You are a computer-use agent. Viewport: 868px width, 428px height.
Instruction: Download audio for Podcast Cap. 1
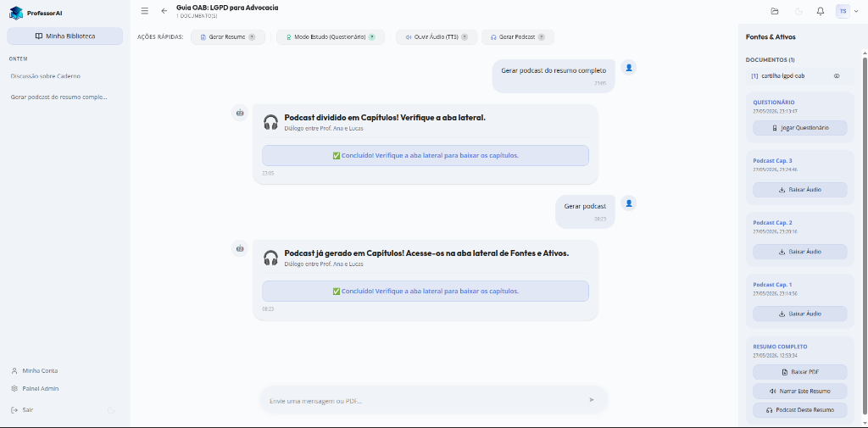click(x=800, y=314)
